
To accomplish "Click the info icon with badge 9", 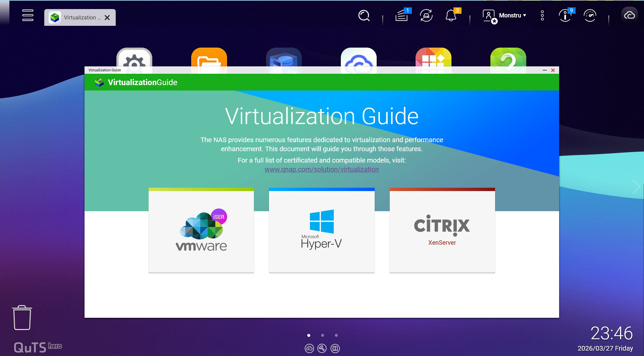I will point(565,15).
